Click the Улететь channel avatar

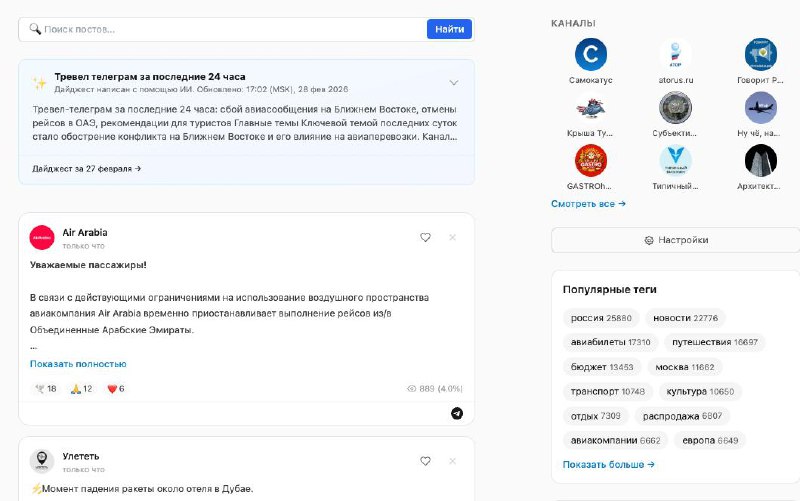pyautogui.click(x=42, y=461)
